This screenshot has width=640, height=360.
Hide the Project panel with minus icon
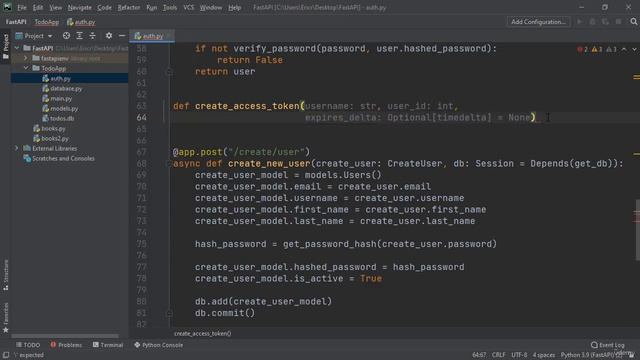[122, 36]
